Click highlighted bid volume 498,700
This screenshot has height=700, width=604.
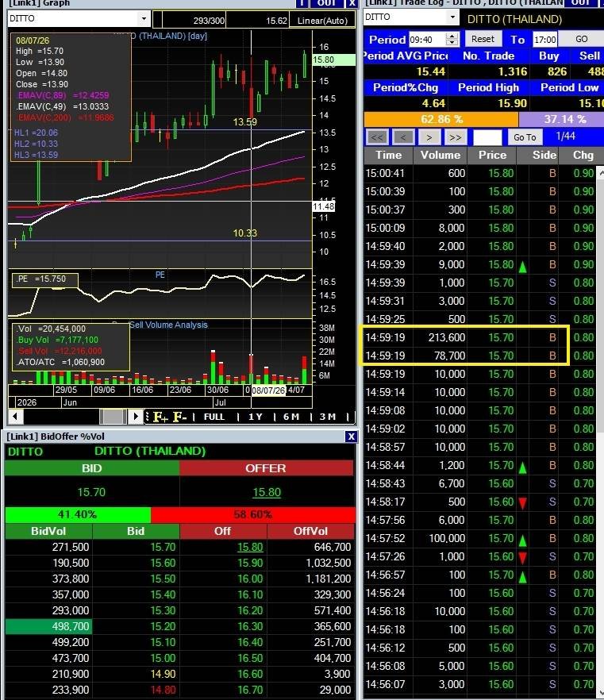[48, 627]
